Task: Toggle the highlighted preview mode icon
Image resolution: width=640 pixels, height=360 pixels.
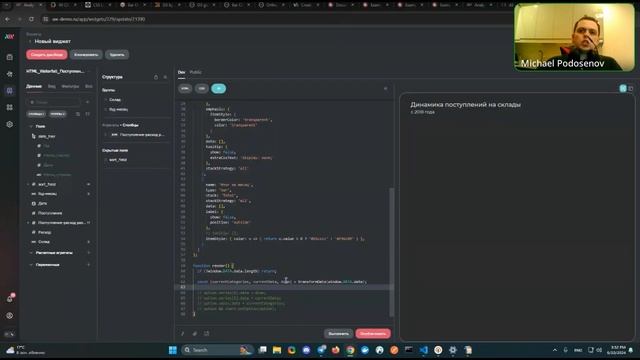Action: (623, 88)
